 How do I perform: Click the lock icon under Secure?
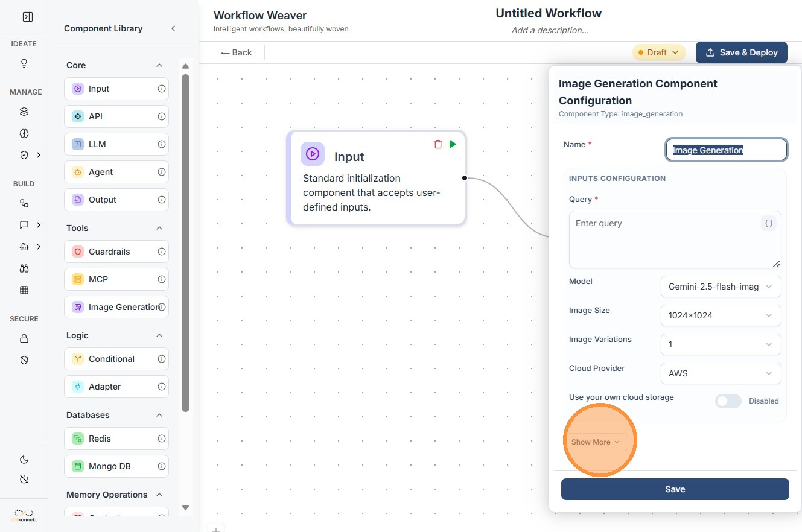[x=24, y=338]
